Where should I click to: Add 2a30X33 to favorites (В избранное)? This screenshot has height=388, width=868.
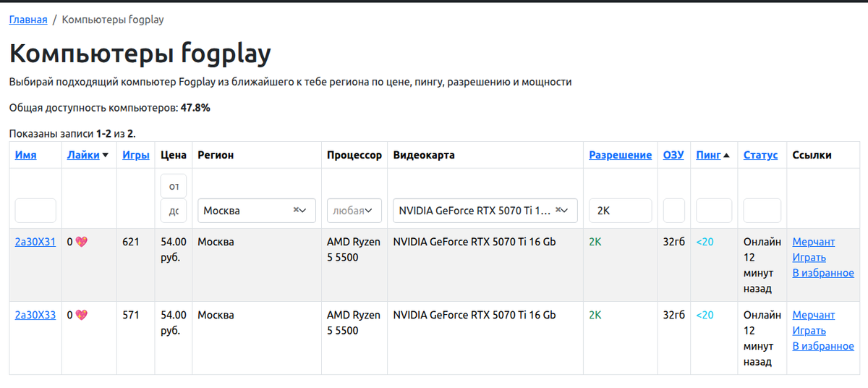(823, 346)
